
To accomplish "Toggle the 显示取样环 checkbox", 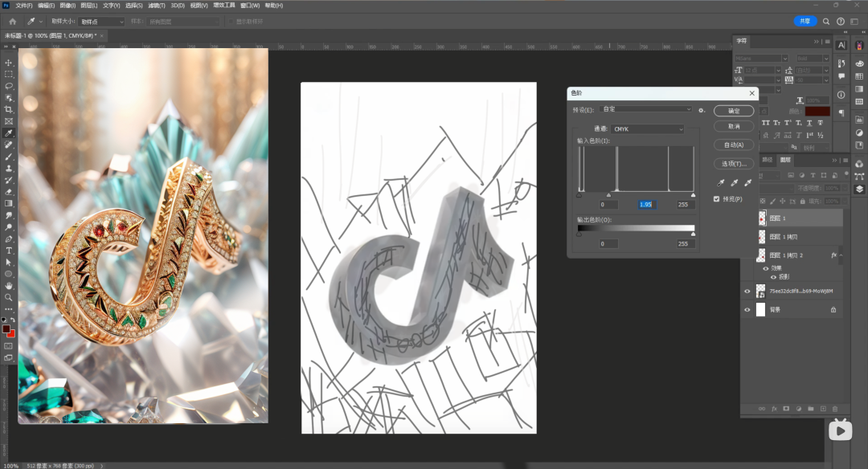I will tap(231, 22).
